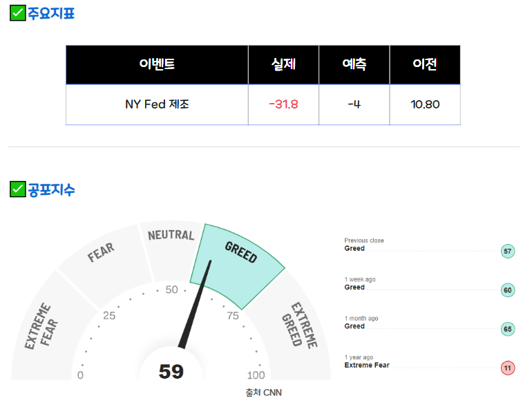The width and height of the screenshot is (532, 405).
Task: Click the 이전 column header
Action: tap(425, 64)
